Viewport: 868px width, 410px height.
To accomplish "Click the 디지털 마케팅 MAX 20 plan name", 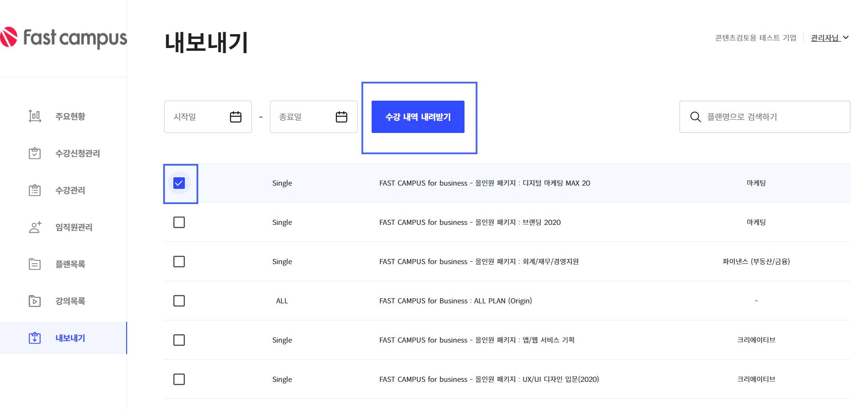I will (485, 183).
